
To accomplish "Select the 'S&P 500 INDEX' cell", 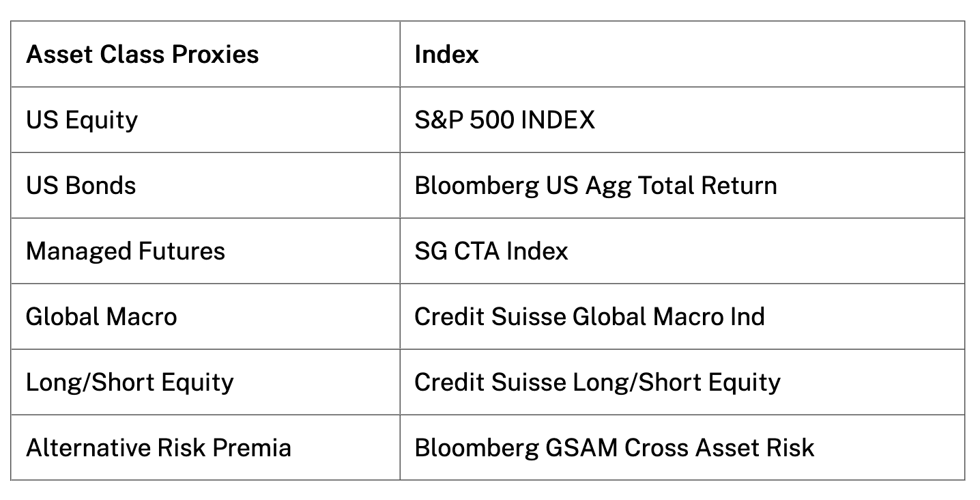I will pyautogui.click(x=504, y=120).
